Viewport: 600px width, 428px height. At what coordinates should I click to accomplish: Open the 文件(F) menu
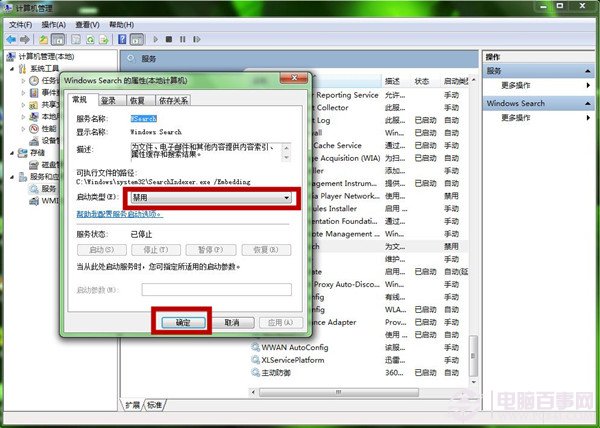click(20, 25)
